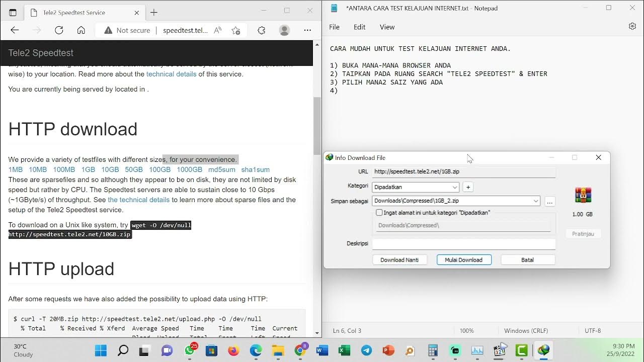
Task: Click UTF-8 encoding in Notepad status bar
Action: (x=593, y=331)
